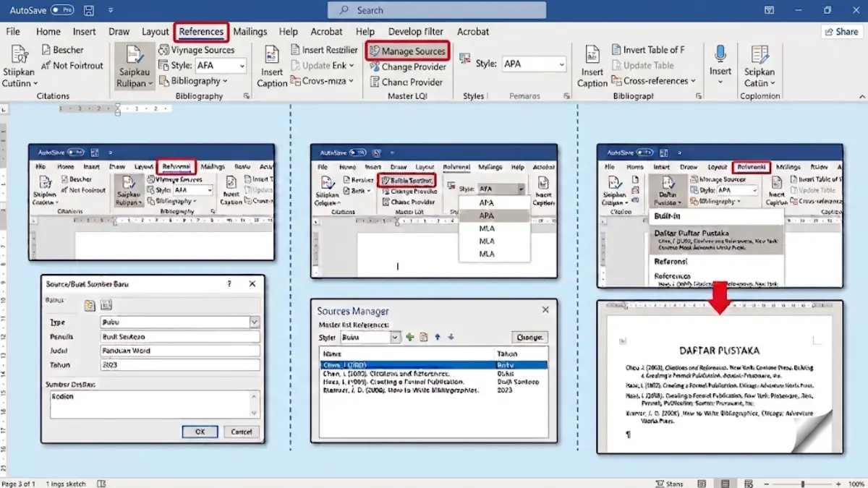Click the down arrow icon in Sources Manager

point(451,337)
